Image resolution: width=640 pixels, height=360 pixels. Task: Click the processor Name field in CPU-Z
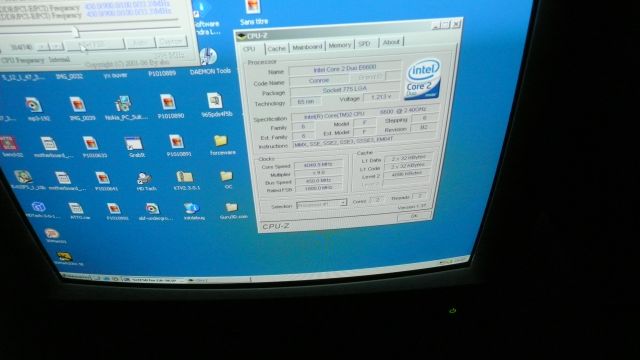coord(344,69)
